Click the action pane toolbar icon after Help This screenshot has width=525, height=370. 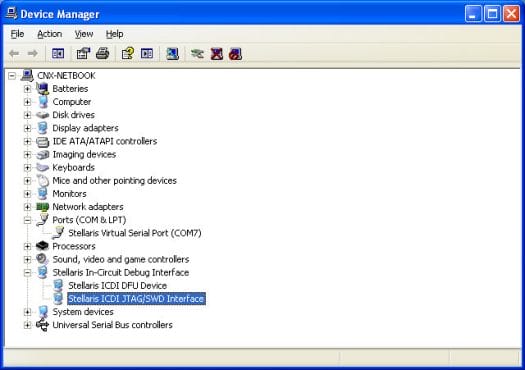coord(147,54)
